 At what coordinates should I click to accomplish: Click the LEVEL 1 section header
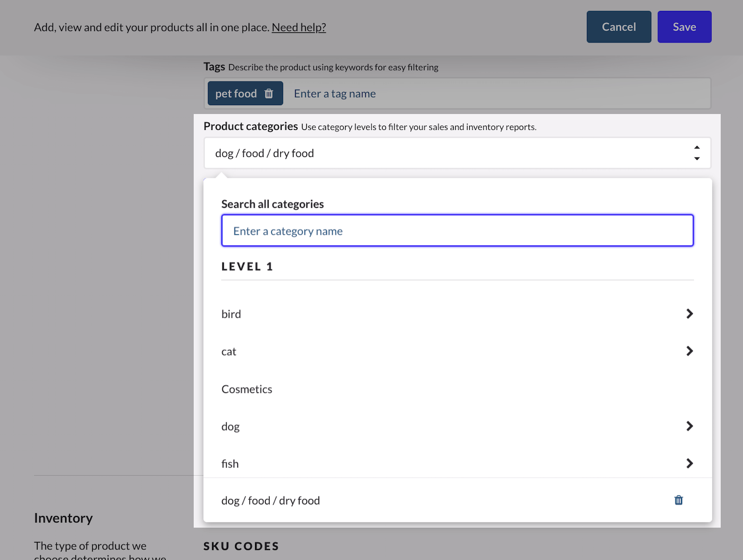click(247, 266)
